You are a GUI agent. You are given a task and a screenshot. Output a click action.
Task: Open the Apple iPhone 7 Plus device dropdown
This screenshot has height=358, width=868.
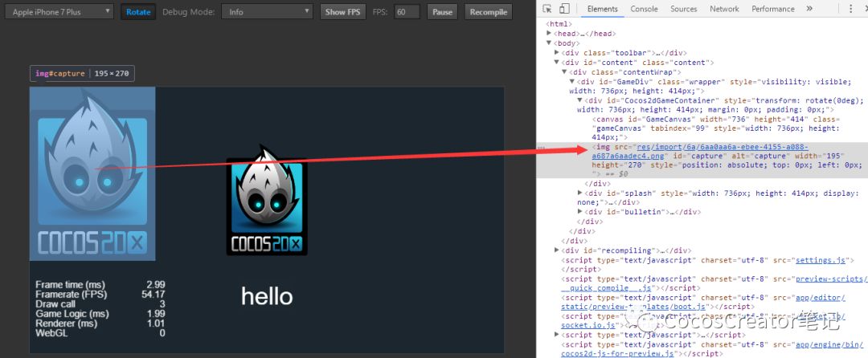(59, 11)
